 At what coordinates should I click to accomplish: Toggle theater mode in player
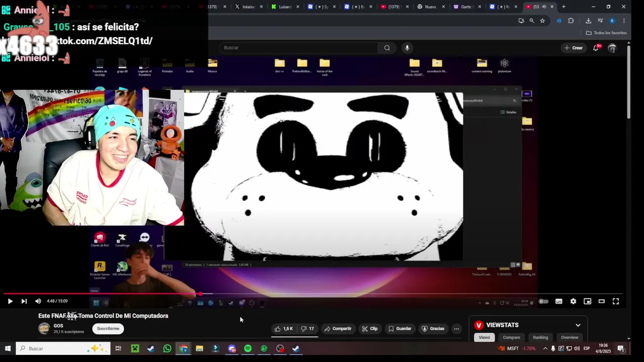pyautogui.click(x=601, y=301)
